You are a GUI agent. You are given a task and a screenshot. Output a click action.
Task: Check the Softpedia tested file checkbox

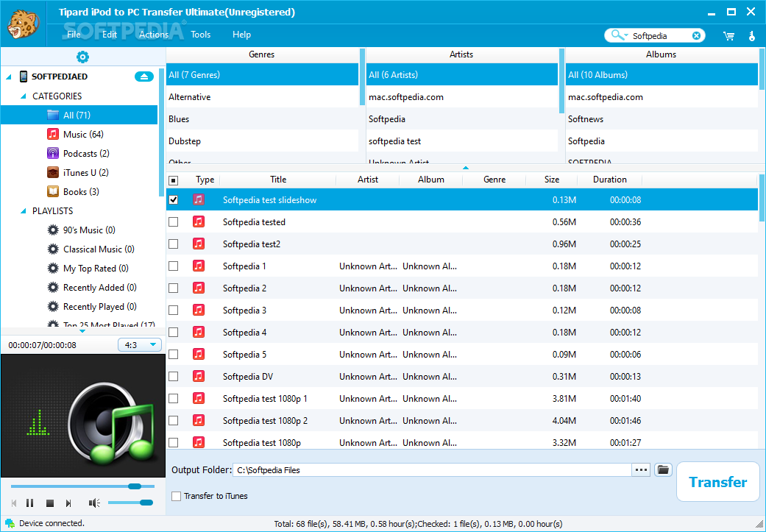[x=174, y=221]
